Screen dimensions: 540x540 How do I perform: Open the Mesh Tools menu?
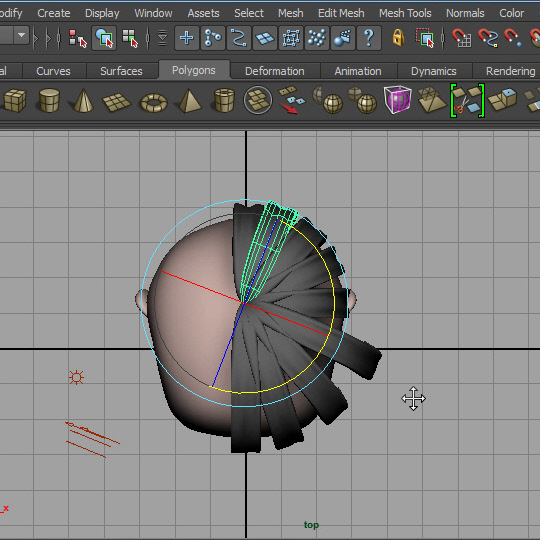[405, 13]
